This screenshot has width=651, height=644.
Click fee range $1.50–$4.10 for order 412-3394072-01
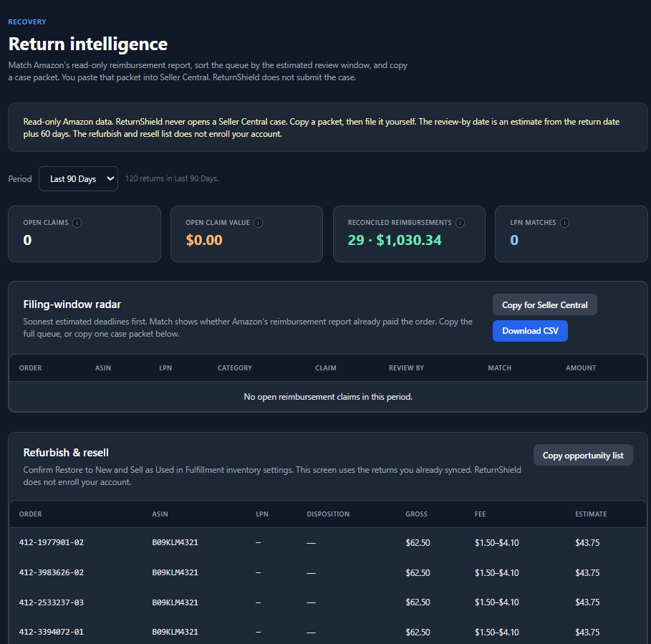pos(496,632)
